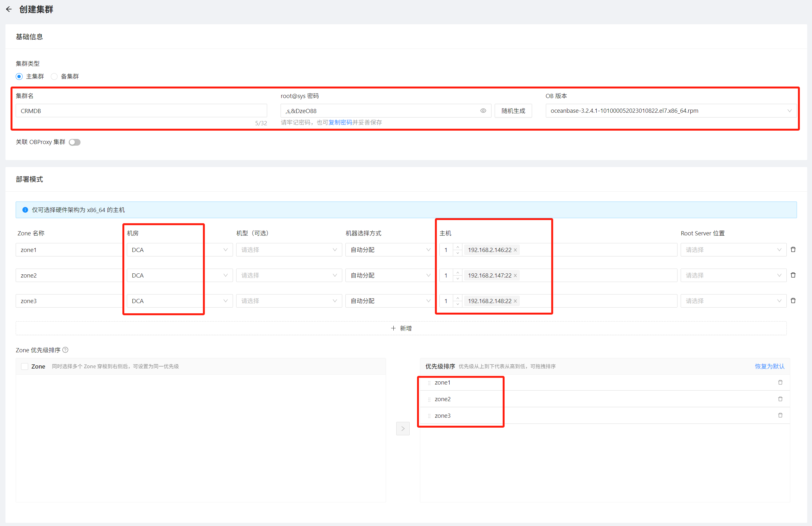This screenshot has width=812, height=526.
Task: Open OB 版本 rpm dropdown
Action: coord(671,111)
